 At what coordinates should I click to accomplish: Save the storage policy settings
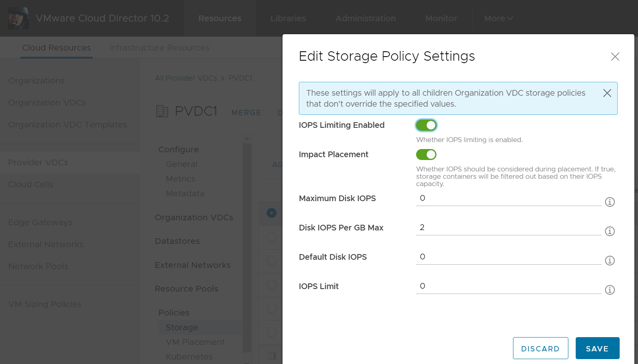(x=597, y=348)
